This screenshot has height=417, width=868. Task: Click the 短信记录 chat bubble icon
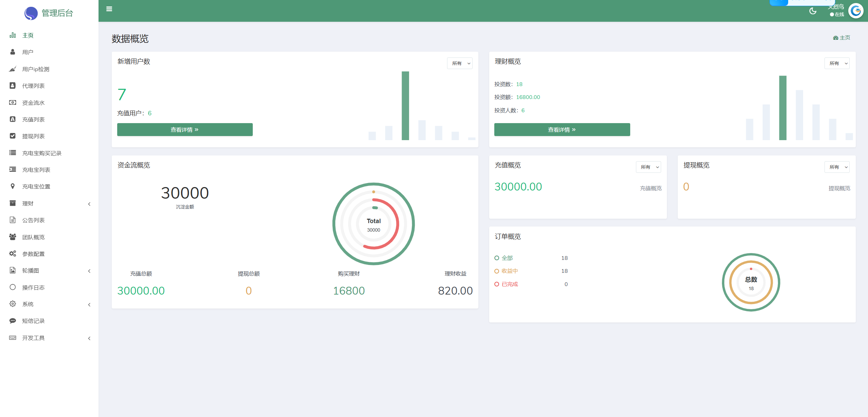[x=13, y=320]
